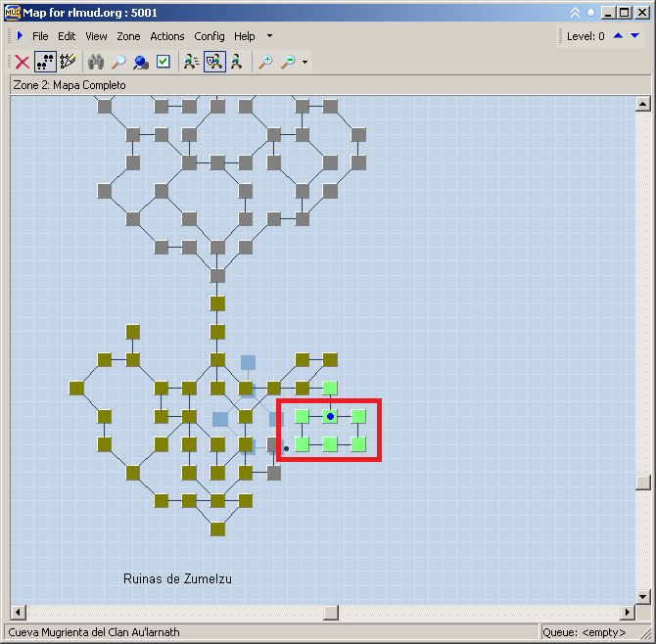The width and height of the screenshot is (656, 644).
Task: Toggle the blue checkmark box icon
Action: point(164,62)
